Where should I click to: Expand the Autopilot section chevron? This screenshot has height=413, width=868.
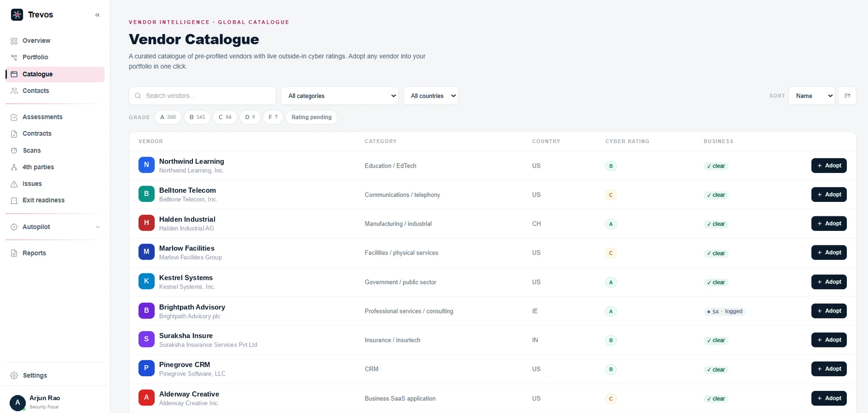click(x=97, y=227)
